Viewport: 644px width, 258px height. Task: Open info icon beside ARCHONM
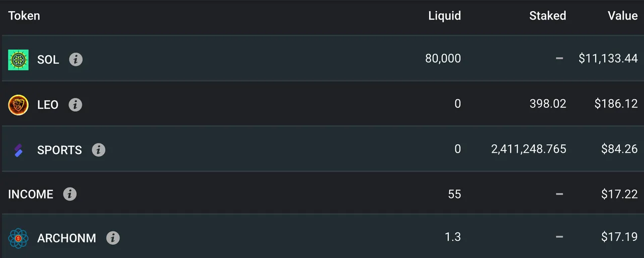pos(113,238)
